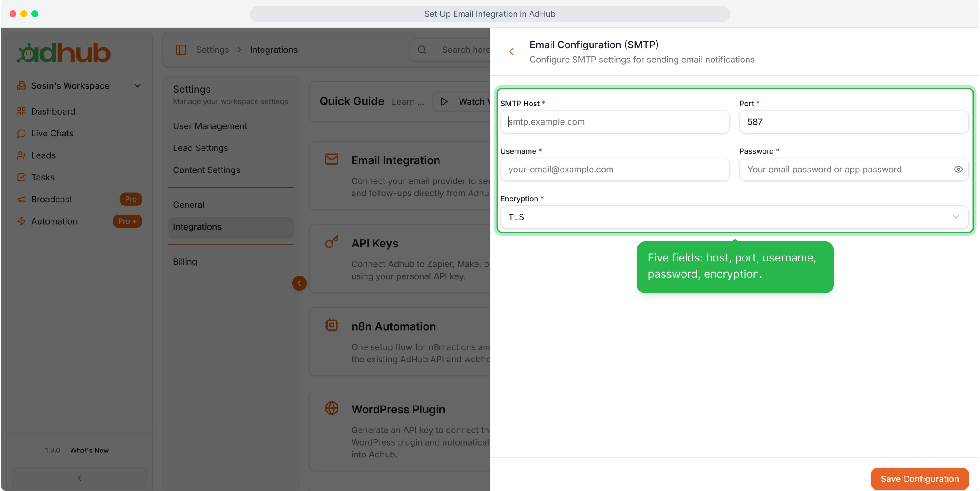The width and height of the screenshot is (980, 491).
Task: Click the Dashboard grid icon
Action: [x=21, y=111]
